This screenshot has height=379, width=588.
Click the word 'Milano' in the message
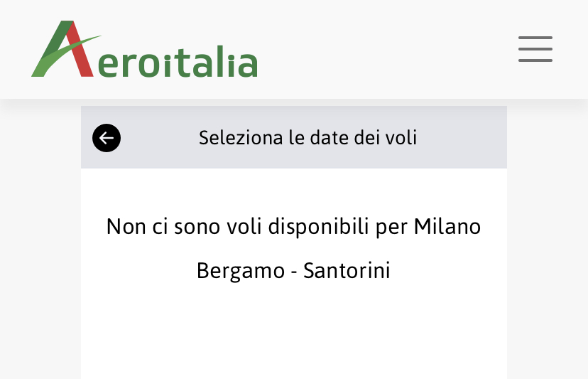[x=447, y=226]
